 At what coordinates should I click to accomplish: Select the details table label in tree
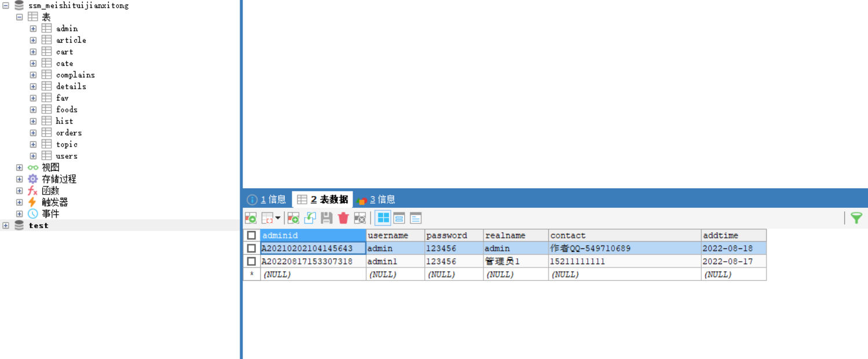71,86
